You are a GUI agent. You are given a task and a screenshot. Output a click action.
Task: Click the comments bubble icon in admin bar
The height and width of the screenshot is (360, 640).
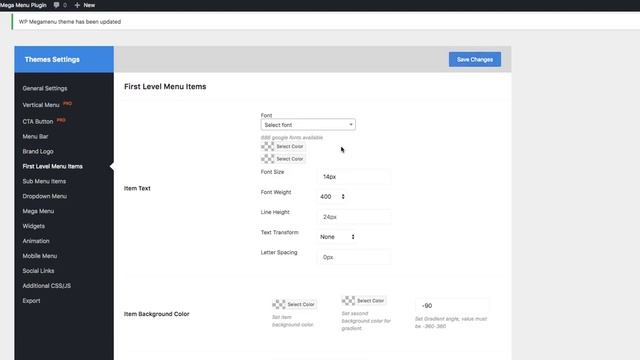coord(56,5)
